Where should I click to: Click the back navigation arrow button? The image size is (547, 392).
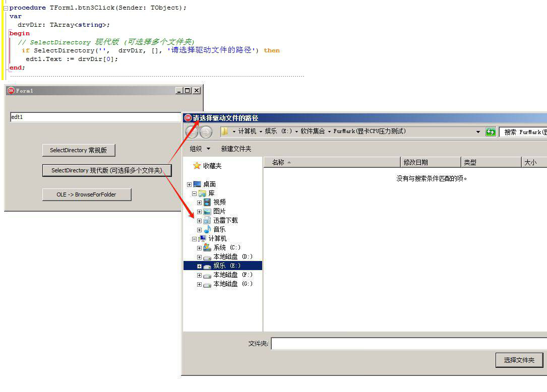pos(192,132)
